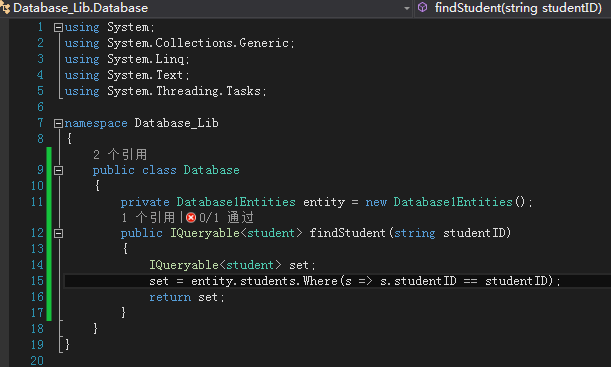Click the class name 'Database' on line 9
611x367 pixels.
(212, 170)
